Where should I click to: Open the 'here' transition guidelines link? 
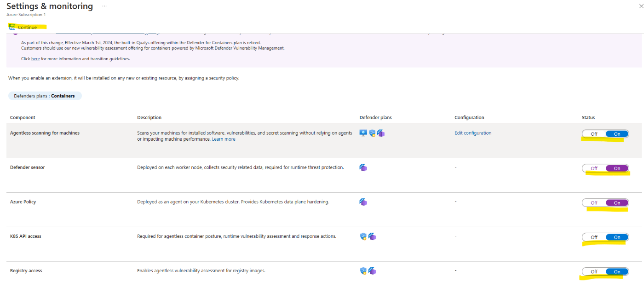click(35, 59)
